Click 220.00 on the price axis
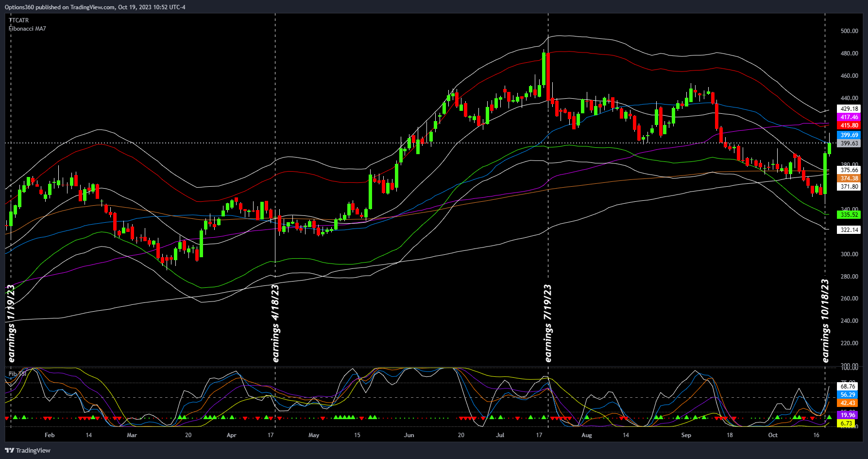The image size is (868, 459). coord(849,343)
